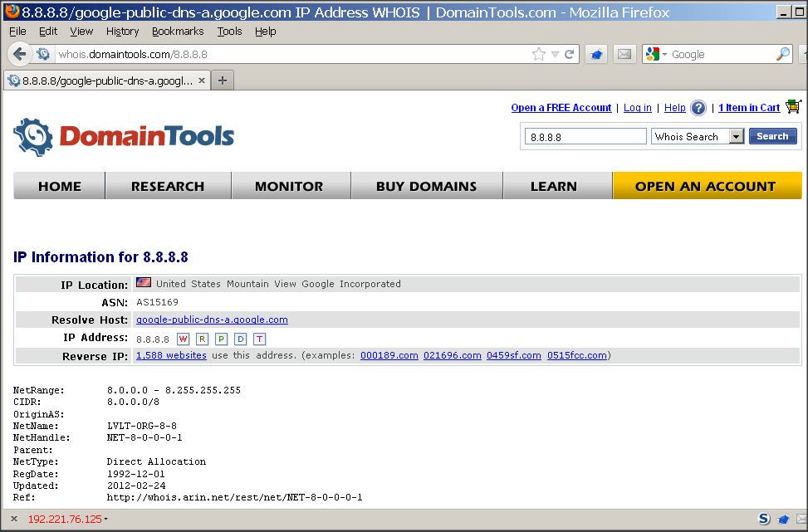Click the envelope mail toolbar icon
Viewport: 808px width, 532px height.
point(624,54)
